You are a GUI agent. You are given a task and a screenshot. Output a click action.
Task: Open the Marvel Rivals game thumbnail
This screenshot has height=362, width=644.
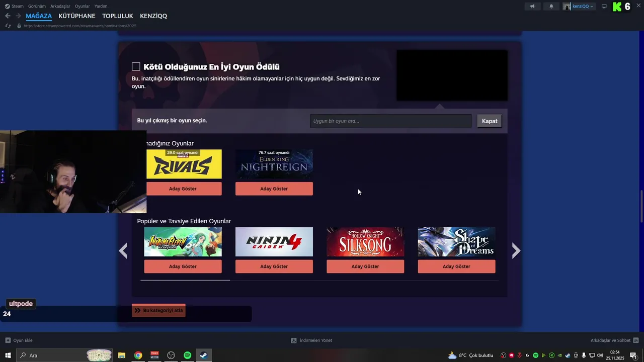pyautogui.click(x=184, y=164)
